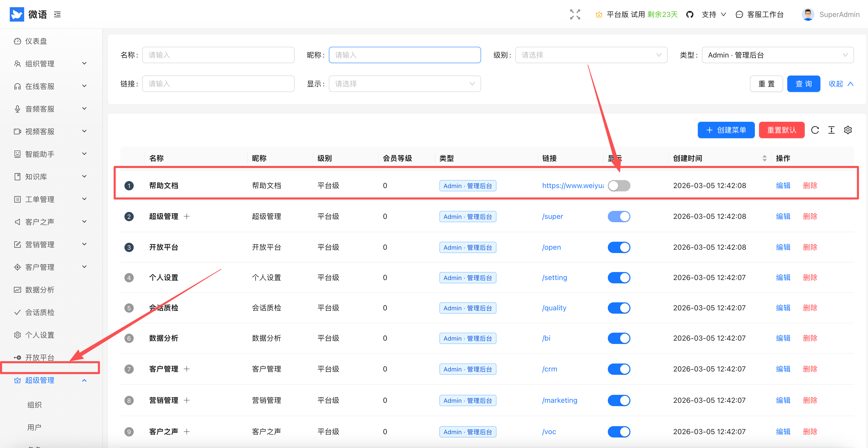Open the GitHub icon link
Viewport: 868px width, 448px height.
click(689, 14)
